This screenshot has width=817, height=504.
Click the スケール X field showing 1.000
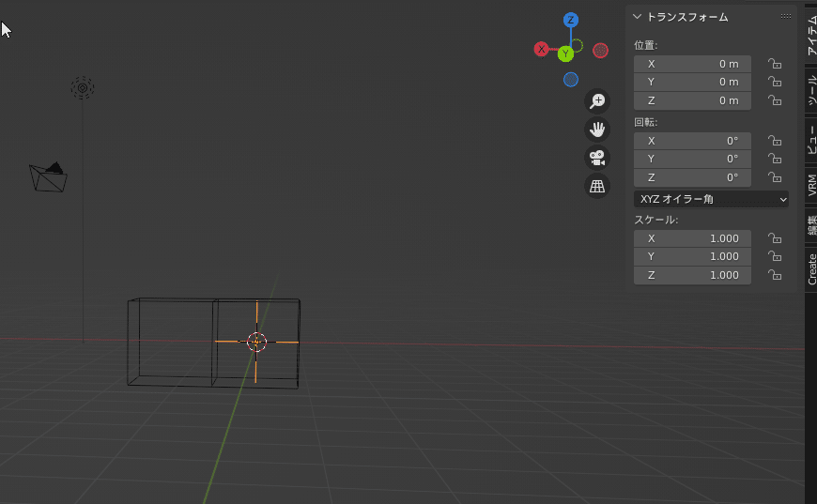pos(692,238)
